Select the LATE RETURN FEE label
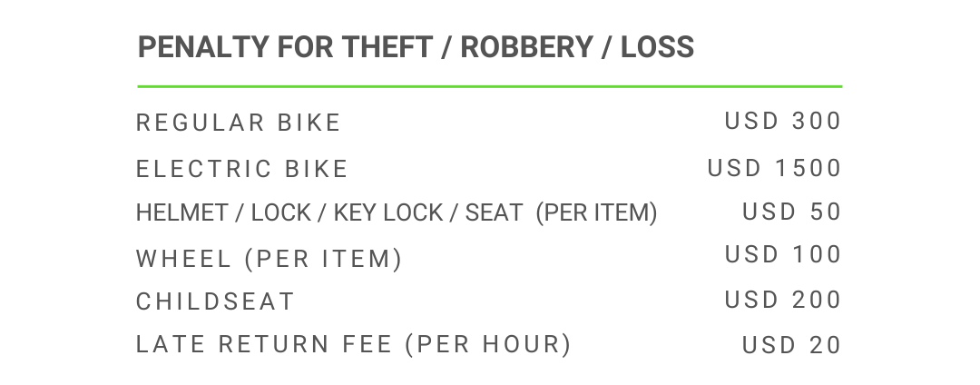The height and width of the screenshot is (385, 980). [264, 345]
